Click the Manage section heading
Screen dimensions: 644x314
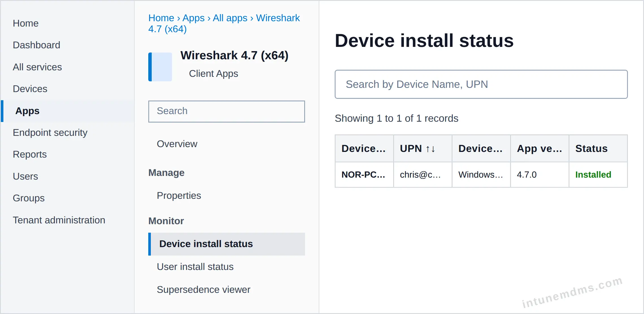[166, 173]
